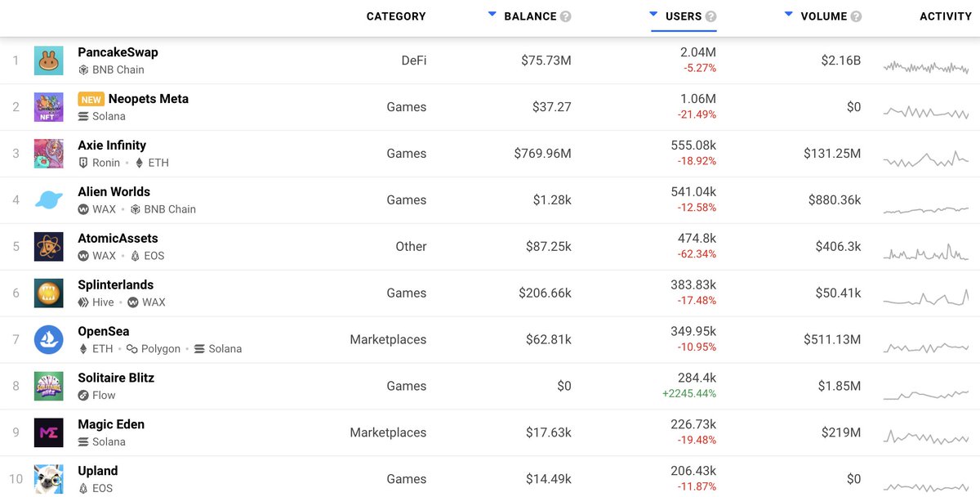View the PancakeSwap activity sparkline
The height and width of the screenshot is (497, 980).
(x=926, y=67)
